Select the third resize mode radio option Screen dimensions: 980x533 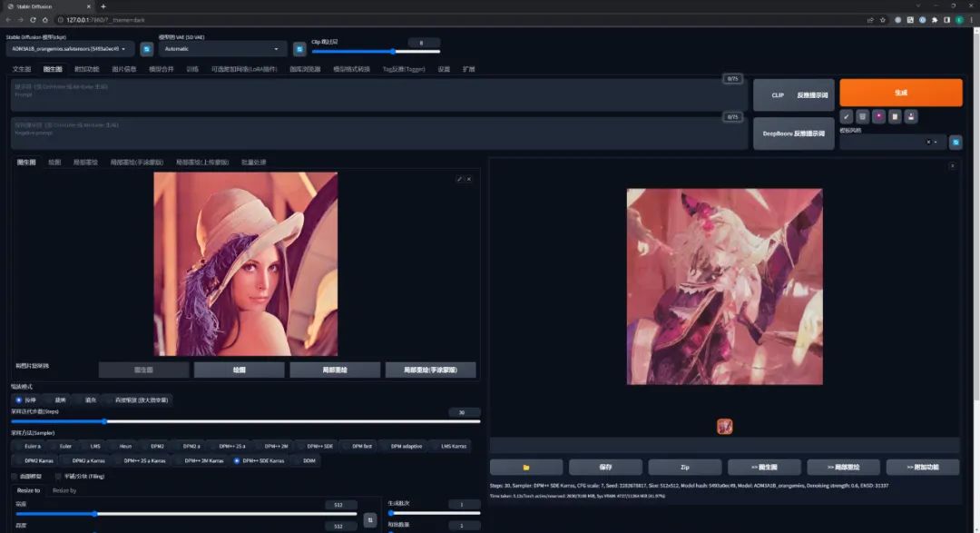85,400
